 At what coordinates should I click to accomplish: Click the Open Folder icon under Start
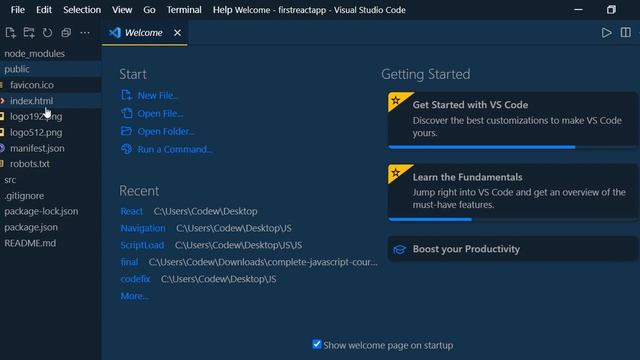(x=126, y=131)
